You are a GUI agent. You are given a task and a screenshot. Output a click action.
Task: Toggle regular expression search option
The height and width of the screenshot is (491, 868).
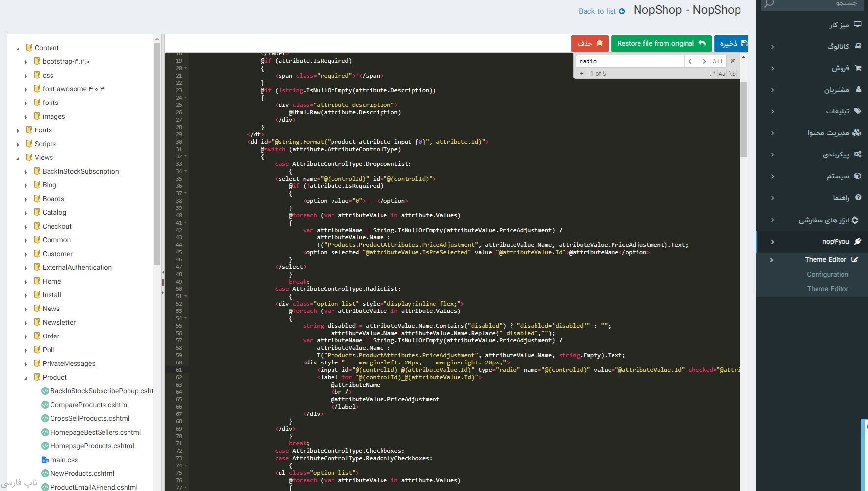(x=712, y=74)
